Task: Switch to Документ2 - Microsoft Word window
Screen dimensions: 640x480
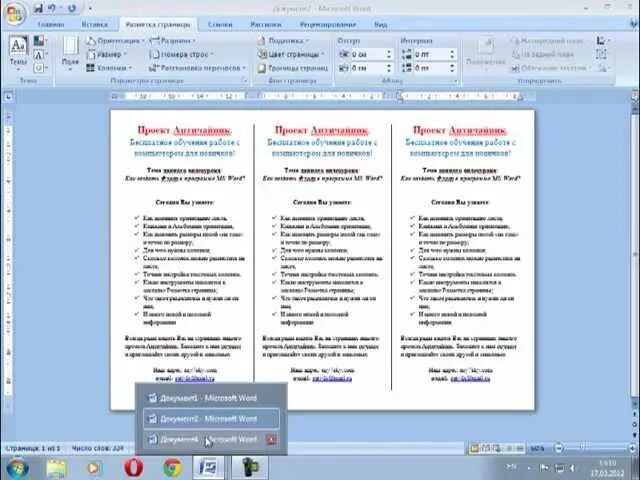Action: tap(211, 419)
